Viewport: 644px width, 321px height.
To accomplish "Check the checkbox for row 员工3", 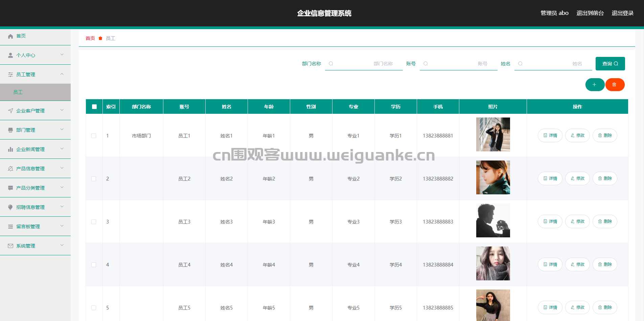I will tap(94, 222).
